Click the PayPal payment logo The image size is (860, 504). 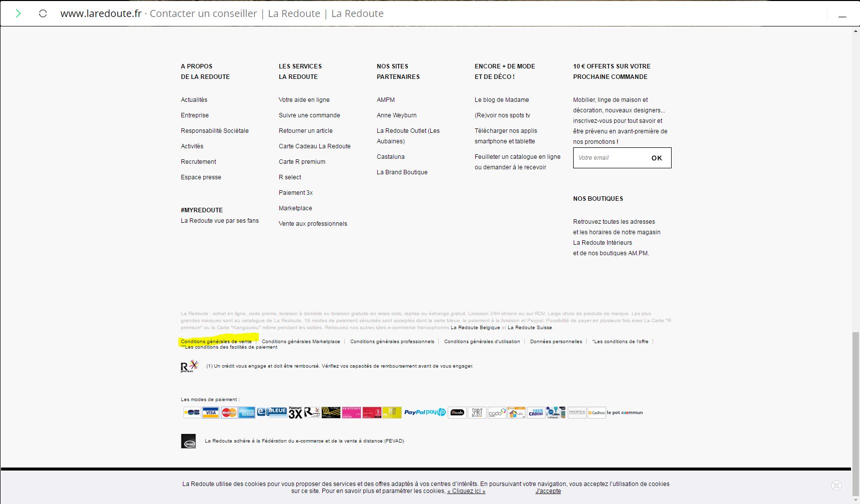pos(415,413)
